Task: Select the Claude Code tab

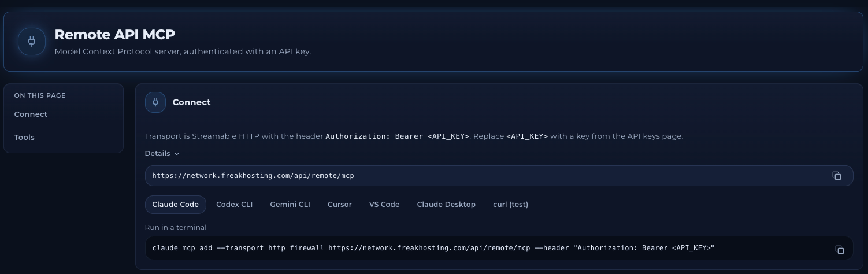Action: tap(176, 205)
